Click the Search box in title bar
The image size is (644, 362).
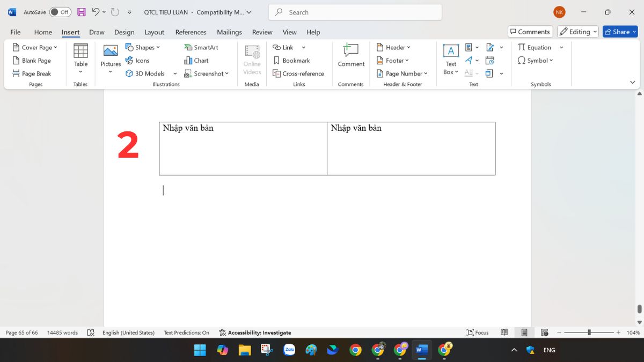(x=355, y=12)
